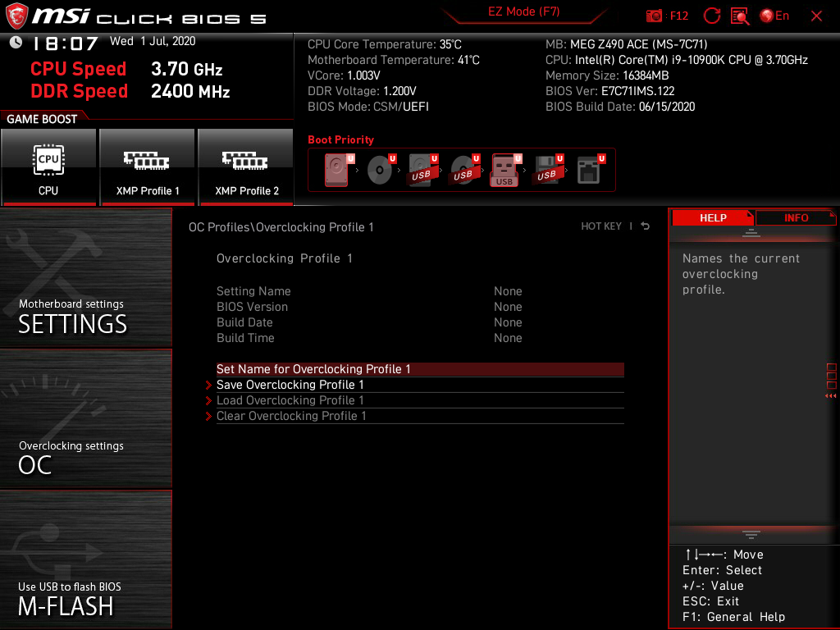The width and height of the screenshot is (840, 630).
Task: Expand Clear Overclocking Profile 1
Action: (x=291, y=416)
